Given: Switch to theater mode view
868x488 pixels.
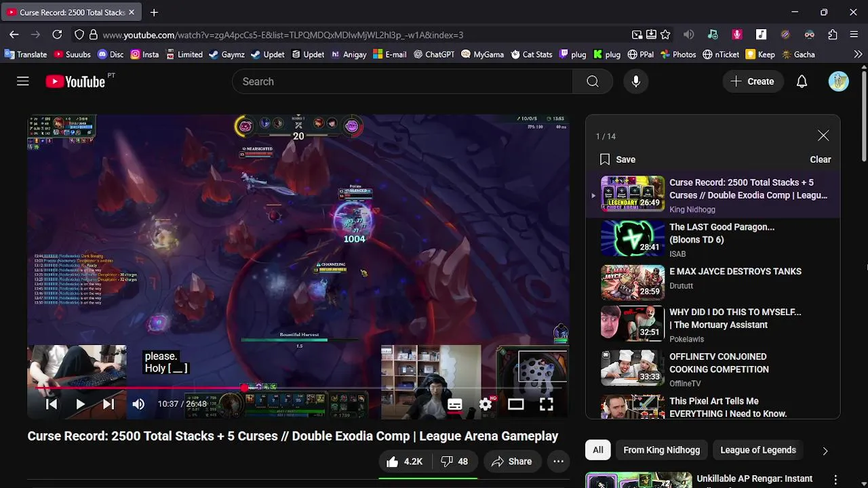Looking at the screenshot, I should click(516, 405).
